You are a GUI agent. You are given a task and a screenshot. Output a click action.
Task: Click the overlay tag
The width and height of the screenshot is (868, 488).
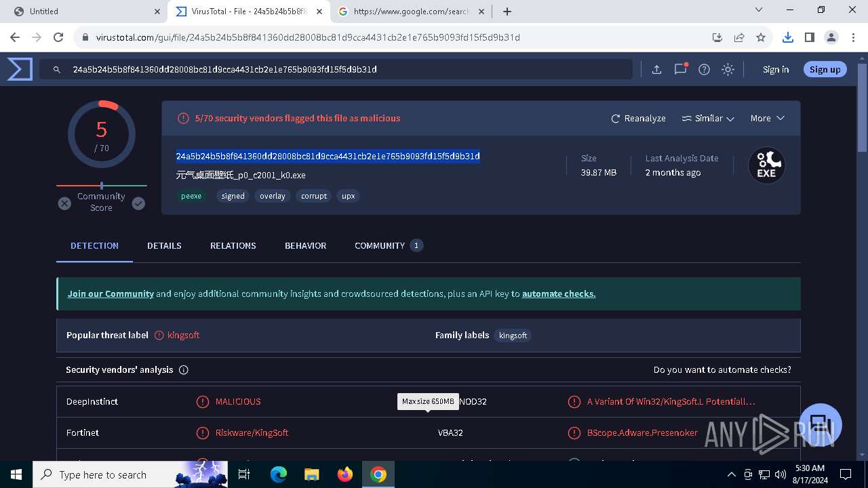coord(273,196)
